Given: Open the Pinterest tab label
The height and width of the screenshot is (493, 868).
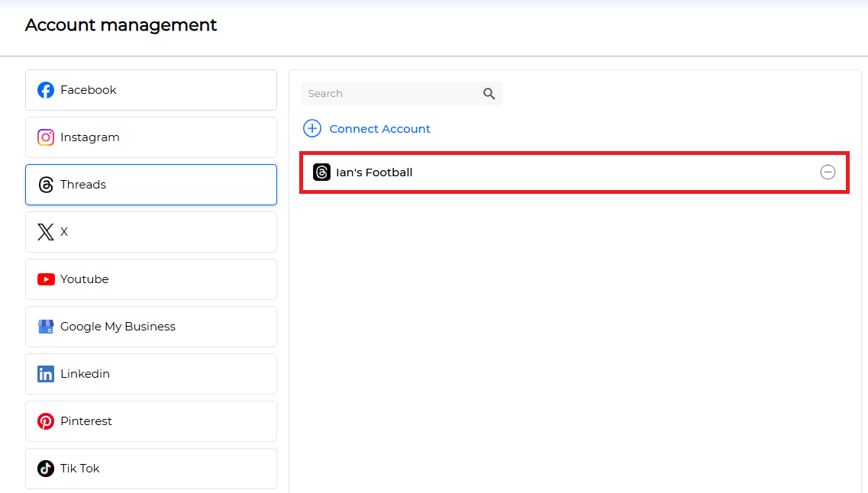Looking at the screenshot, I should (86, 421).
